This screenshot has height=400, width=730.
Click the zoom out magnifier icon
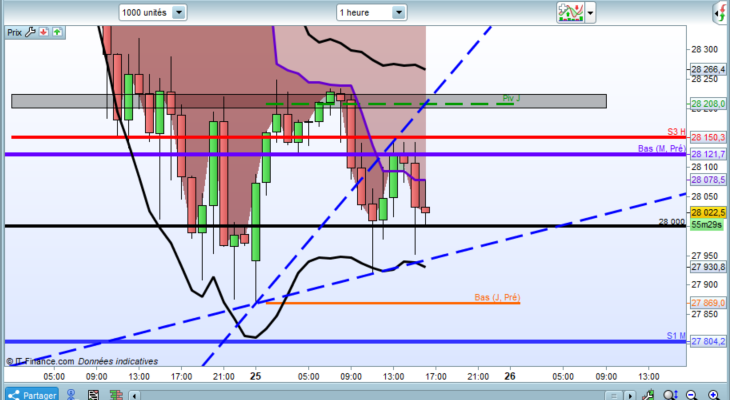(x=692, y=395)
